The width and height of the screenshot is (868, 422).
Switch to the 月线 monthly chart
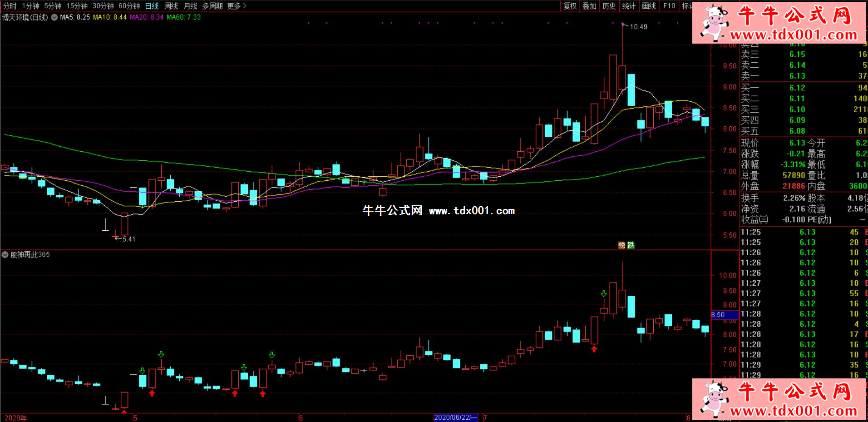(x=190, y=6)
